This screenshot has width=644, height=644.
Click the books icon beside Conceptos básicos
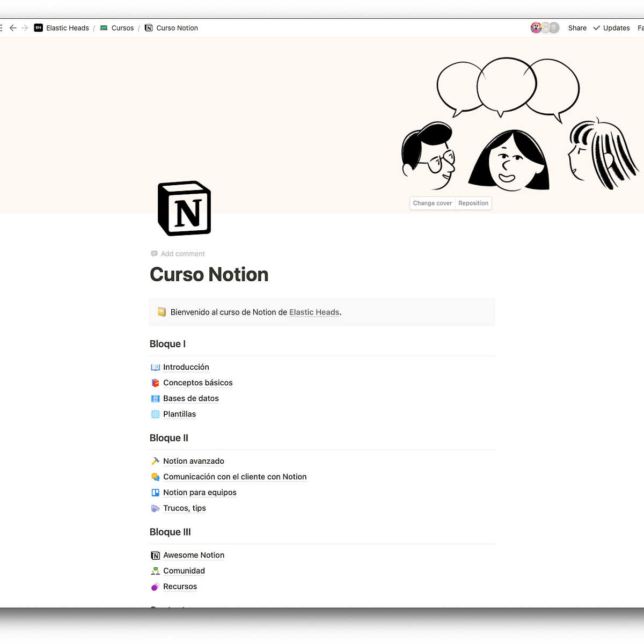click(x=155, y=383)
